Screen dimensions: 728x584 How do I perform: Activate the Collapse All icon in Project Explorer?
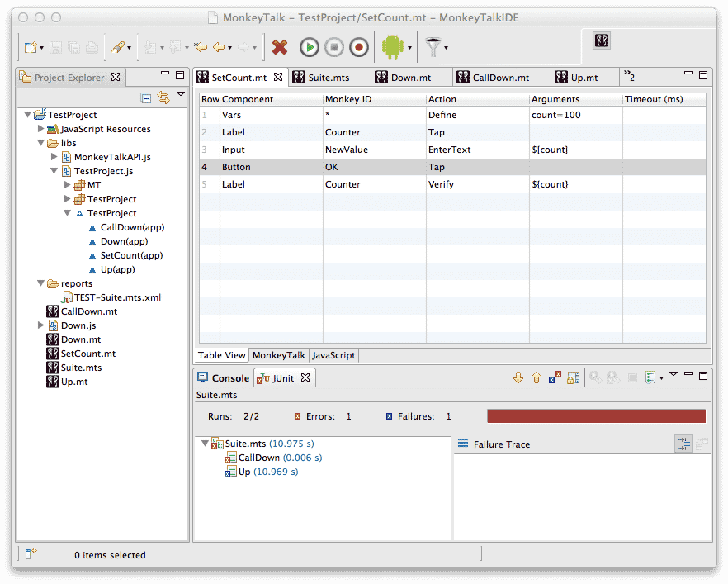coord(147,97)
